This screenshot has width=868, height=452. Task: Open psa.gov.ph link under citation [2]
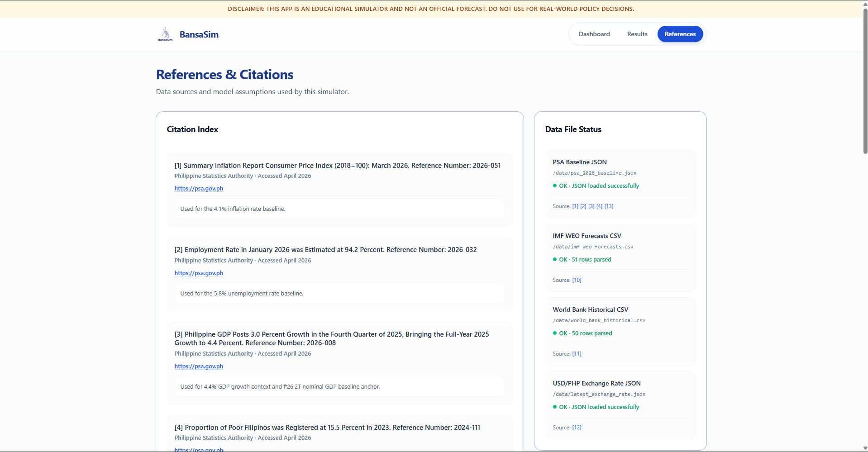coord(199,273)
